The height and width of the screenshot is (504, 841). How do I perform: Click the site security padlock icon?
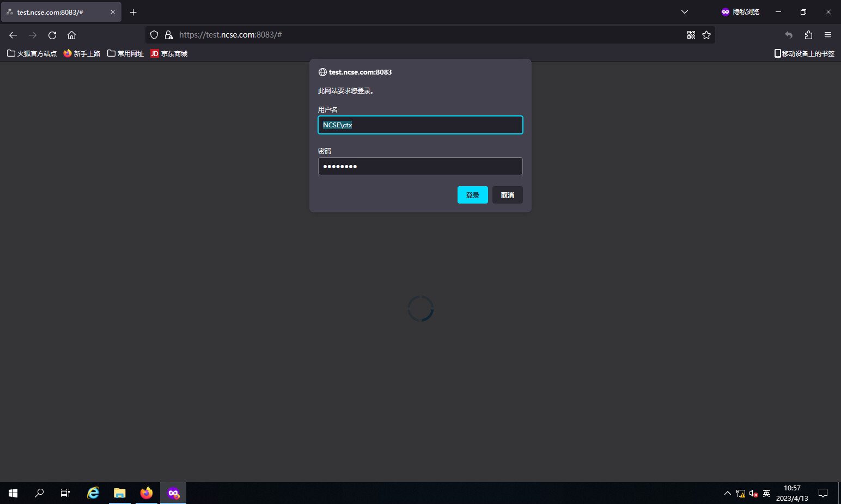pos(169,35)
